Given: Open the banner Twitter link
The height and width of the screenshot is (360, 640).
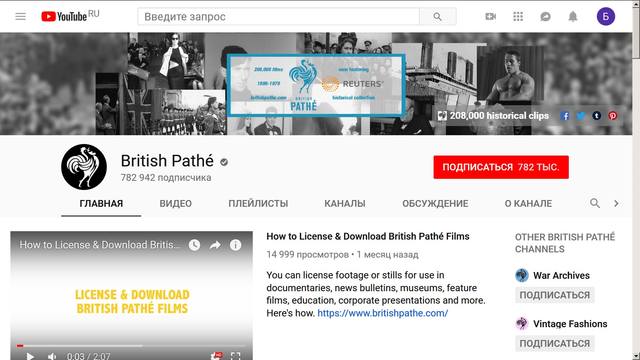Looking at the screenshot, I should point(581,116).
